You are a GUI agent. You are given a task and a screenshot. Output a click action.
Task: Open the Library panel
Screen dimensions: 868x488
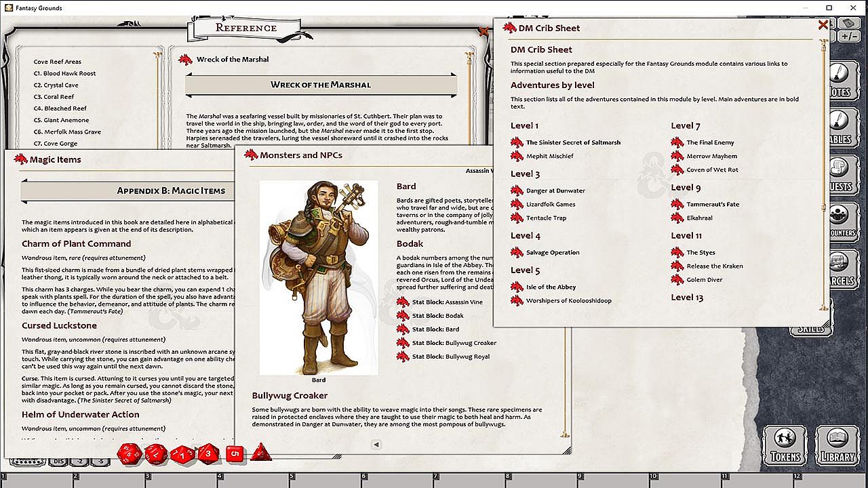point(837,445)
